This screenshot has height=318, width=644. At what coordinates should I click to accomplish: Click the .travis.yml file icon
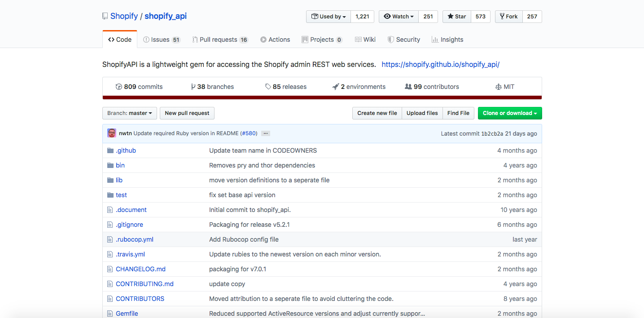point(110,254)
